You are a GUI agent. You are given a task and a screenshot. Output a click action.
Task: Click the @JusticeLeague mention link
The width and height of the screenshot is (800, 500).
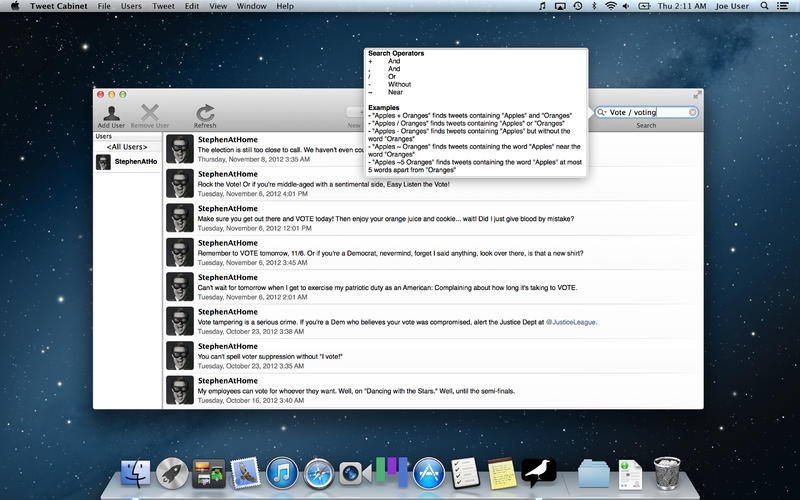(571, 322)
